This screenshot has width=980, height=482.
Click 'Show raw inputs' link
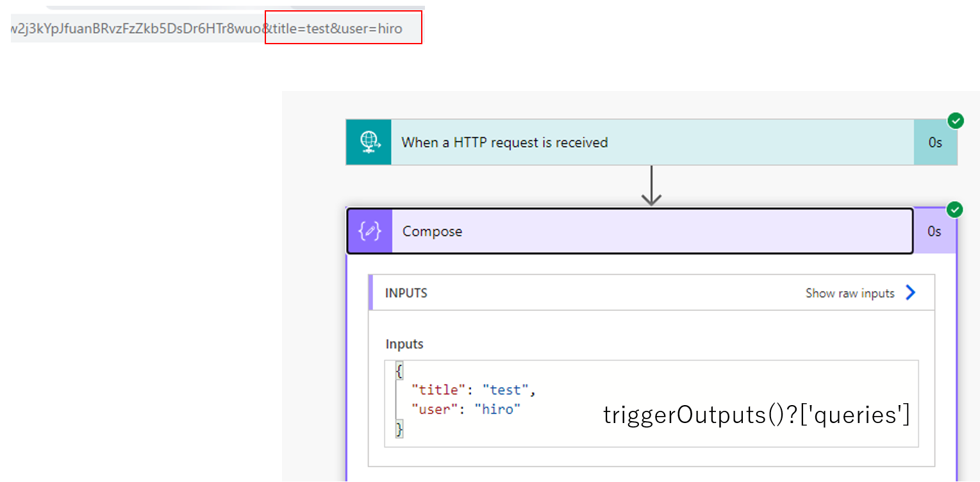coord(850,293)
